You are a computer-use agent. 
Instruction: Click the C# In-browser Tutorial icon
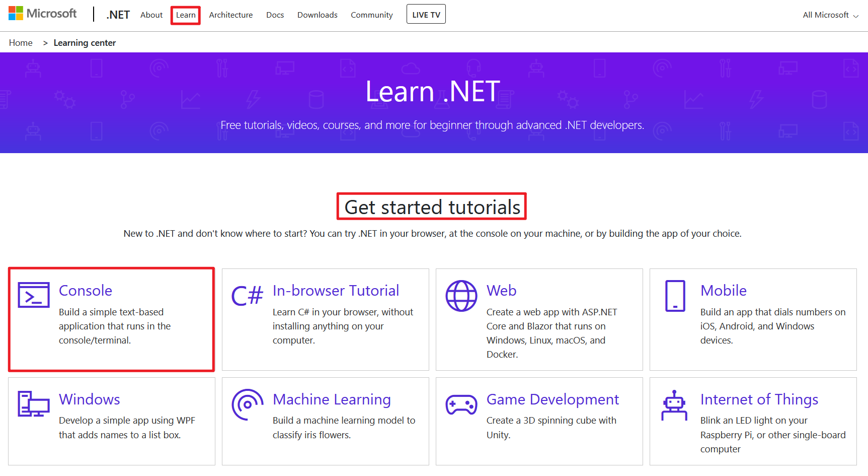247,296
